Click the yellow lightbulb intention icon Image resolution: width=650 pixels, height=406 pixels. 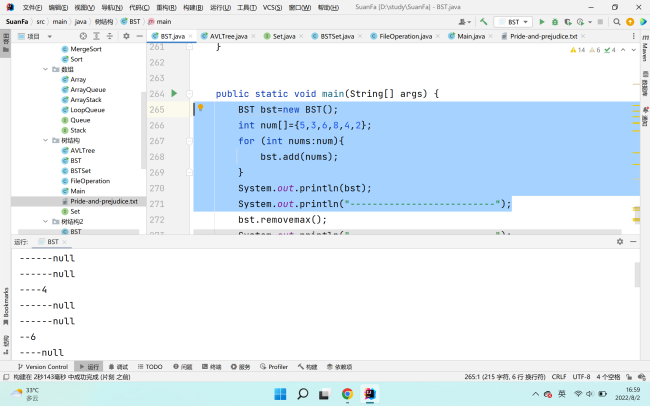[200, 108]
